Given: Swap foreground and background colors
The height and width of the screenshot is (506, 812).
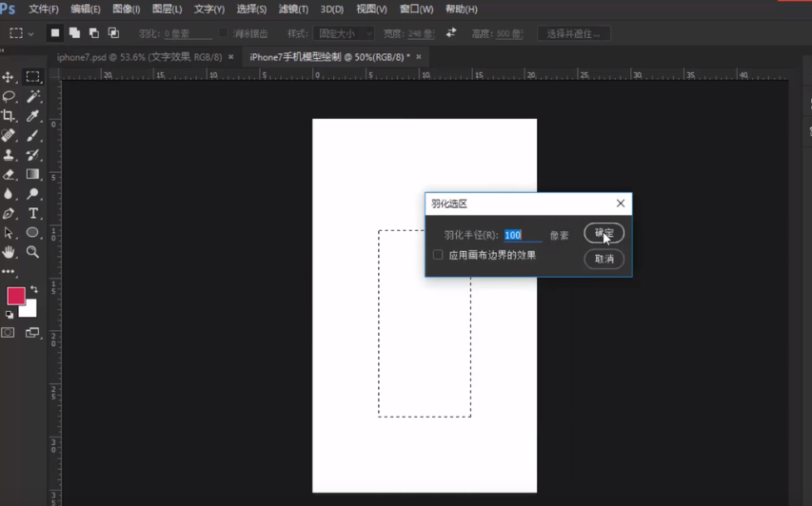Looking at the screenshot, I should pyautogui.click(x=34, y=289).
